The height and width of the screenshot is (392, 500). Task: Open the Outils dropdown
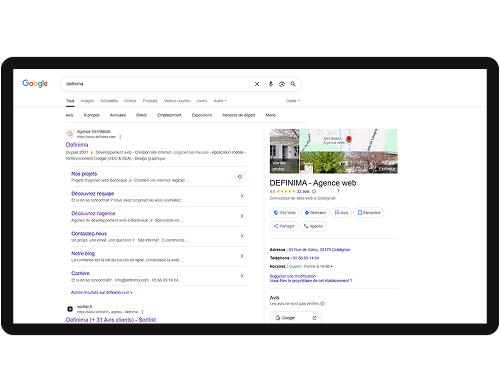(x=293, y=101)
